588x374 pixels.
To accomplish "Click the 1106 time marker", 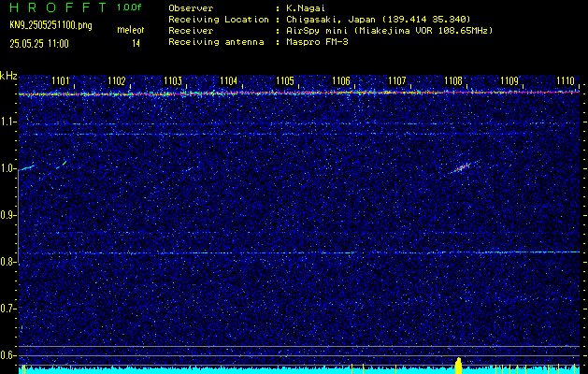I will 341,80.
